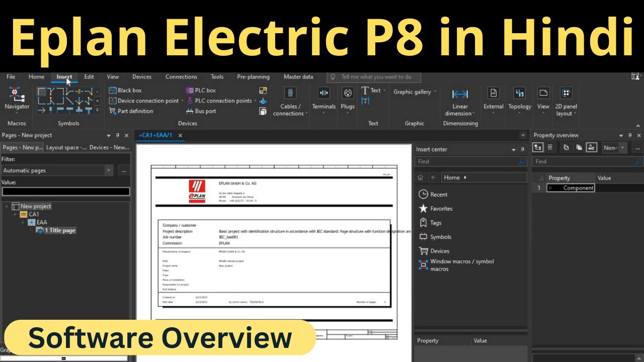Viewport: 644px width, 362px height.
Task: Open the File menu
Action: pos(11,77)
